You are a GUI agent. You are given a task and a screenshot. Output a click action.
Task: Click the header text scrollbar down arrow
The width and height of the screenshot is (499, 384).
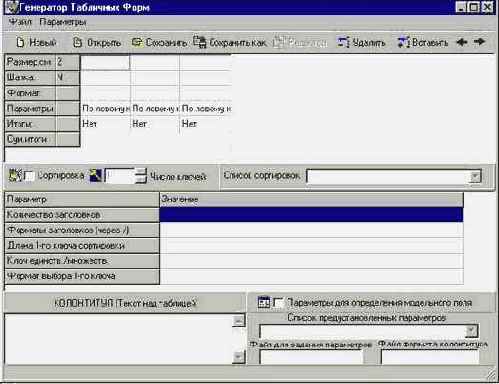238,357
